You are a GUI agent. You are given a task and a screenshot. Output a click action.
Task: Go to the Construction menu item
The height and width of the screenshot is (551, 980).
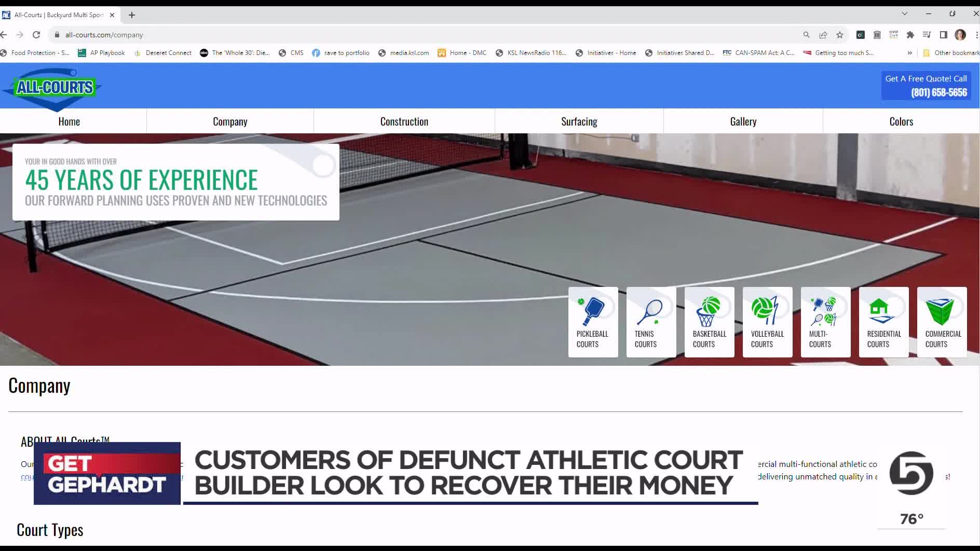[404, 121]
